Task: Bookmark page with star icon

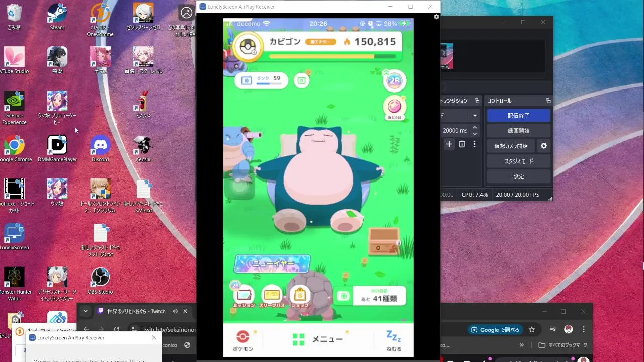Action: click(532, 330)
